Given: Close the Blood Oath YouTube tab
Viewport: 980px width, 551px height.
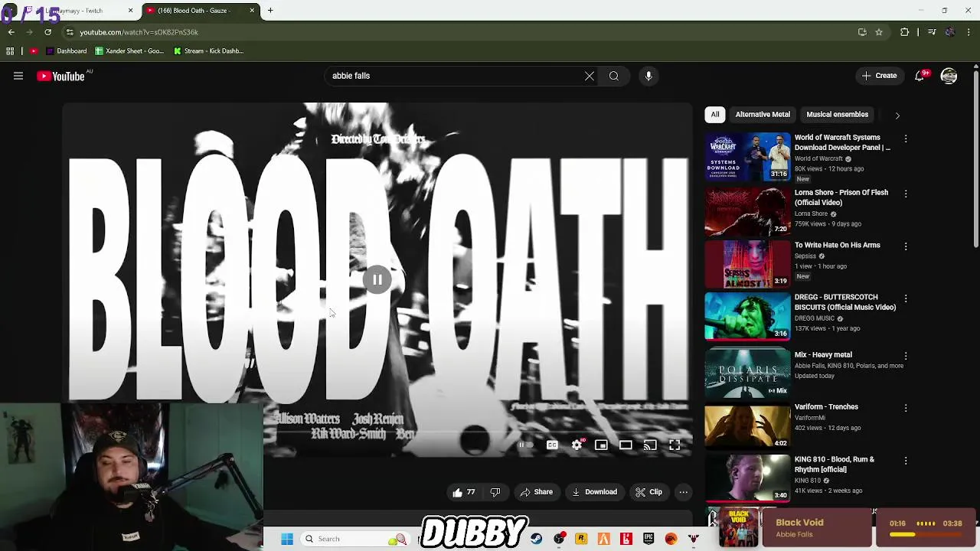Looking at the screenshot, I should tap(252, 11).
